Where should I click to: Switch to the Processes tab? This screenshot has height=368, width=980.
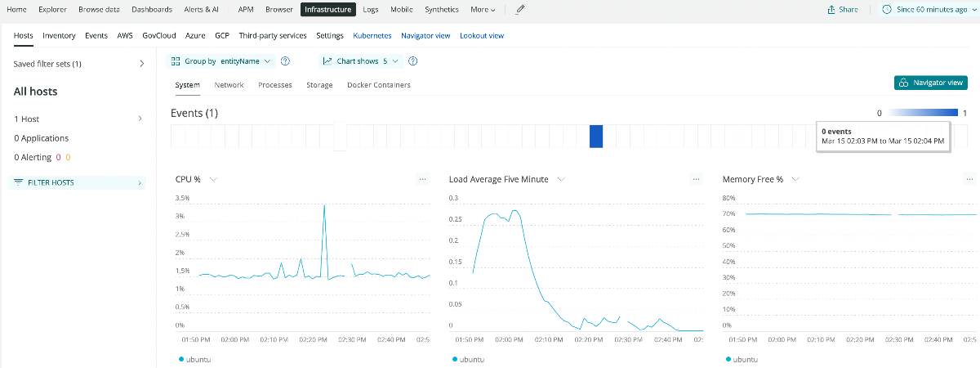coord(275,85)
